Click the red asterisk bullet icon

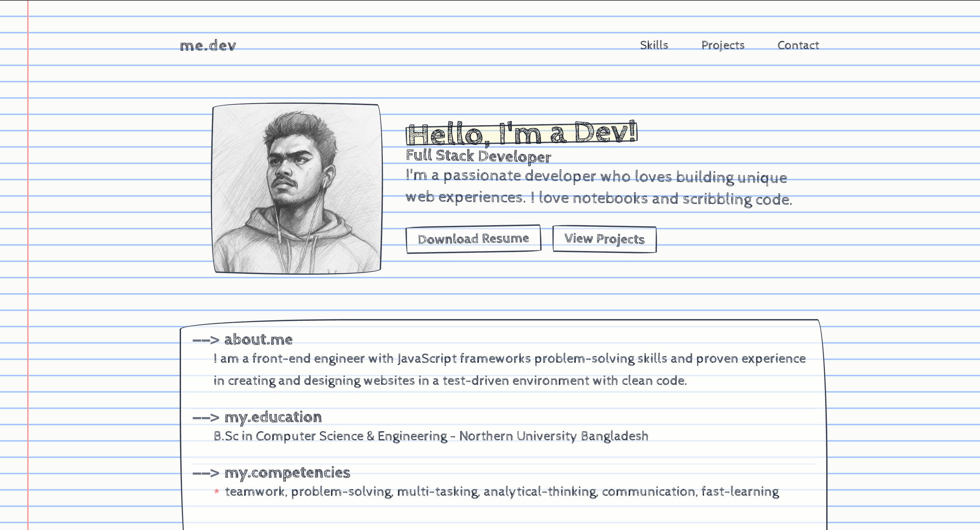(216, 492)
